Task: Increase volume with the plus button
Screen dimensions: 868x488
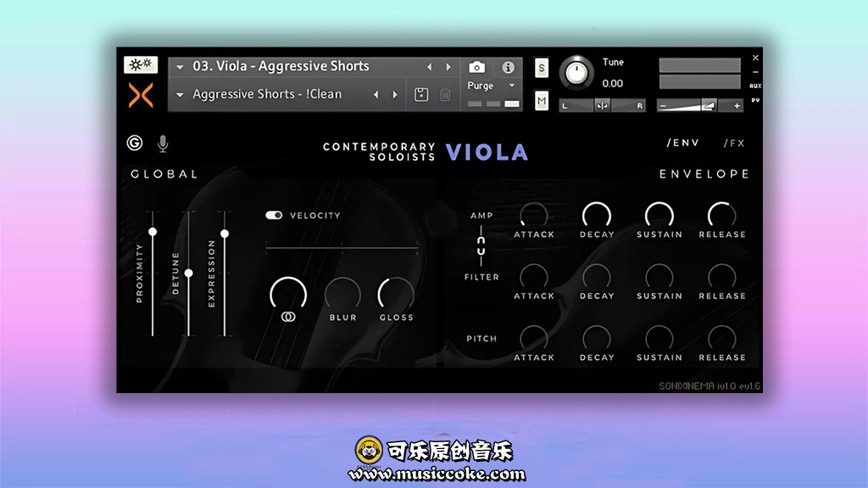Action: [737, 106]
